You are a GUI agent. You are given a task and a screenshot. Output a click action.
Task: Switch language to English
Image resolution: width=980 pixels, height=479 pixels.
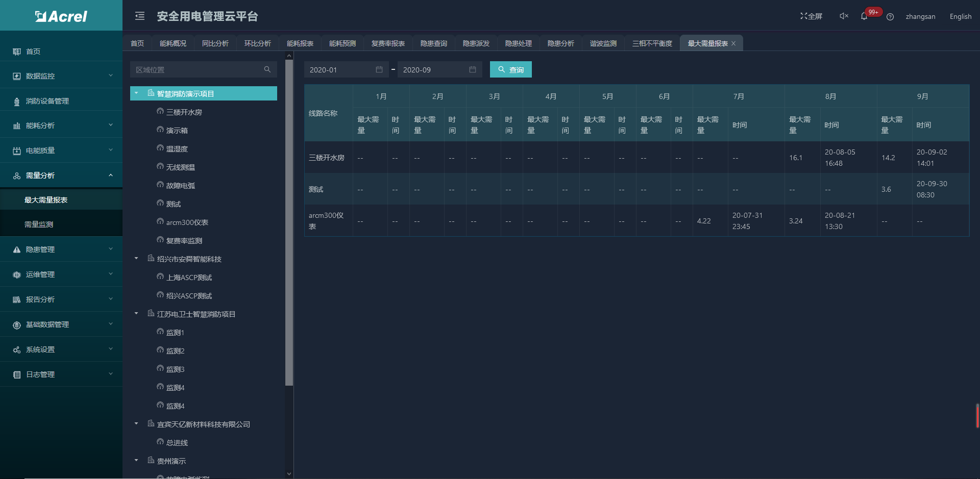tap(960, 16)
